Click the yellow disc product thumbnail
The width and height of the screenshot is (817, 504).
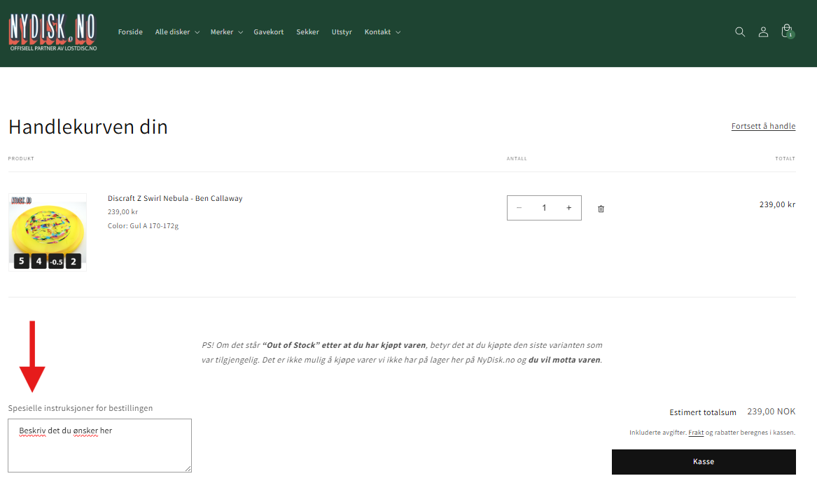point(48,232)
